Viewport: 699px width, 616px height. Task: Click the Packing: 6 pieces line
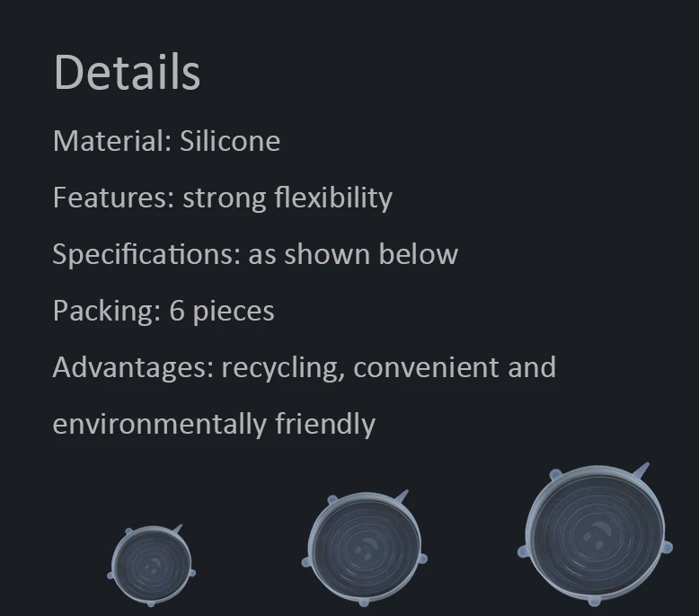point(164,311)
